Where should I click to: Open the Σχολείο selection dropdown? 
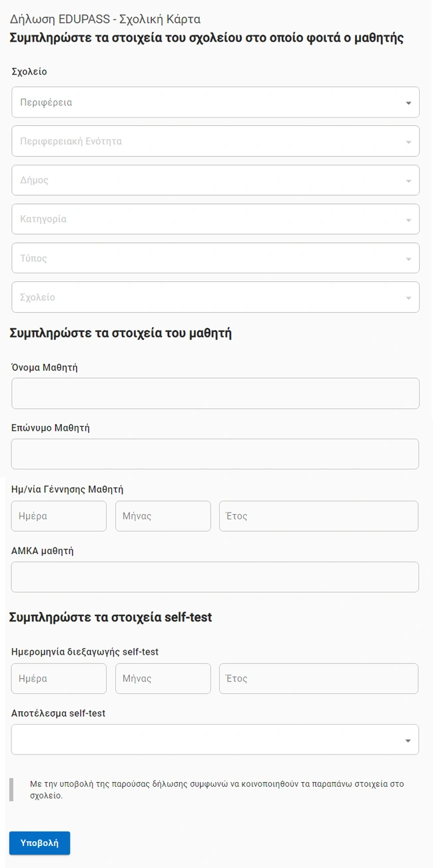(x=215, y=297)
